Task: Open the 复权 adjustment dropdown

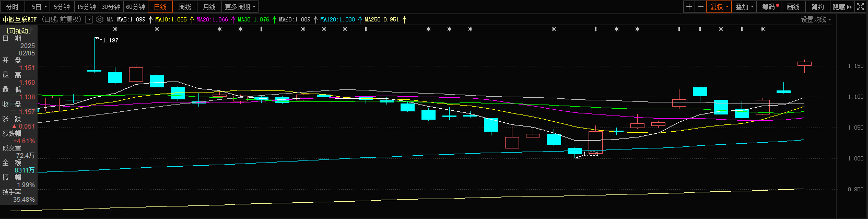Action: tap(719, 7)
